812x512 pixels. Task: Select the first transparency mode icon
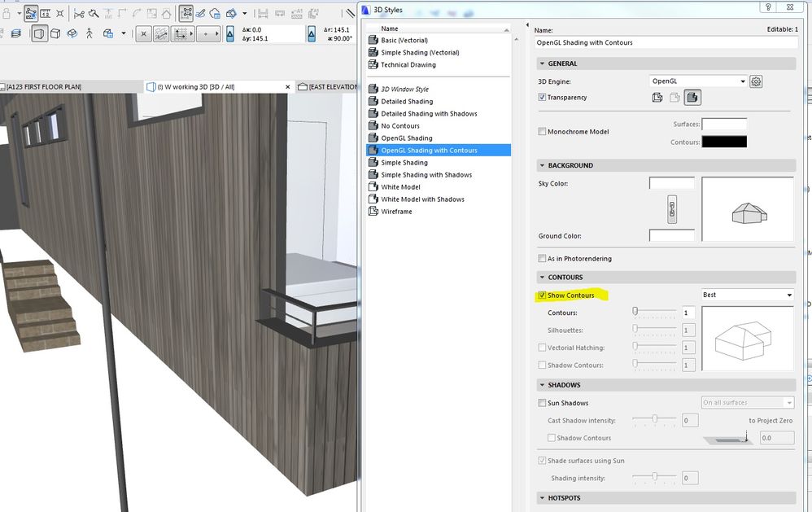pyautogui.click(x=657, y=98)
